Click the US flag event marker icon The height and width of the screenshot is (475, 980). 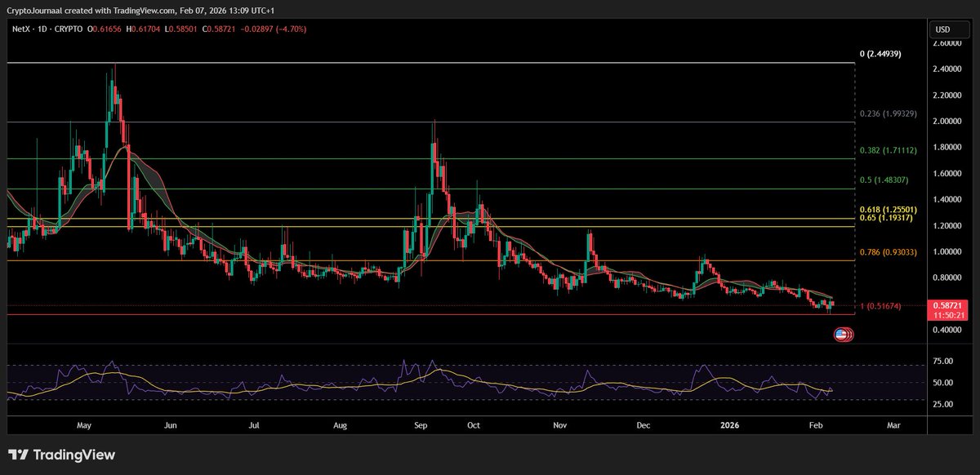tap(840, 334)
